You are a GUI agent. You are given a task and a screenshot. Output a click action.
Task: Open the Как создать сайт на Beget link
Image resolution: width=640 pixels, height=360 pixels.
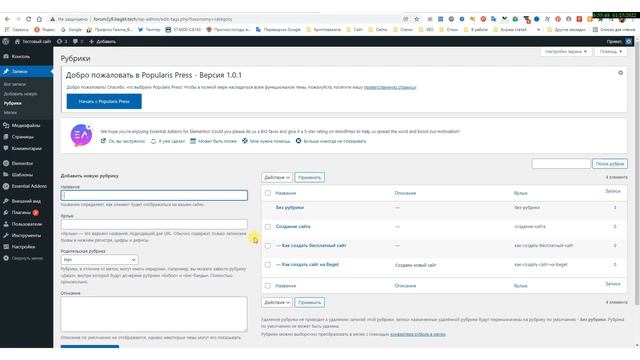click(310, 264)
